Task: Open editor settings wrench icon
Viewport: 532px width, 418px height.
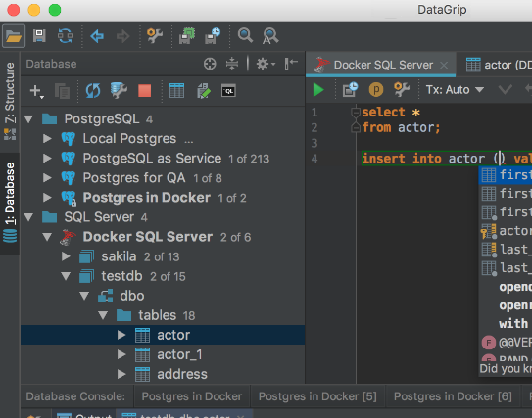Action: tap(402, 89)
